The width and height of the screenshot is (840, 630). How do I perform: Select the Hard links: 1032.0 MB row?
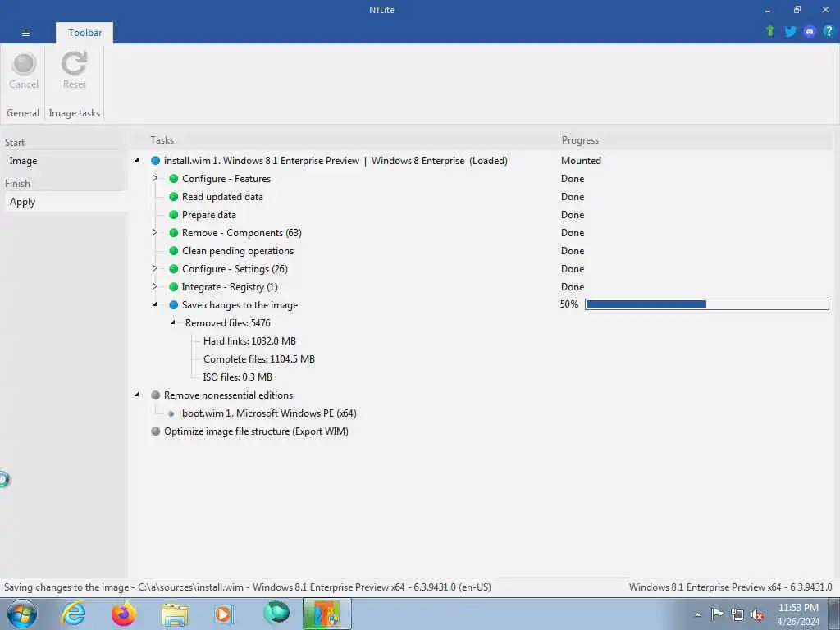pos(249,340)
